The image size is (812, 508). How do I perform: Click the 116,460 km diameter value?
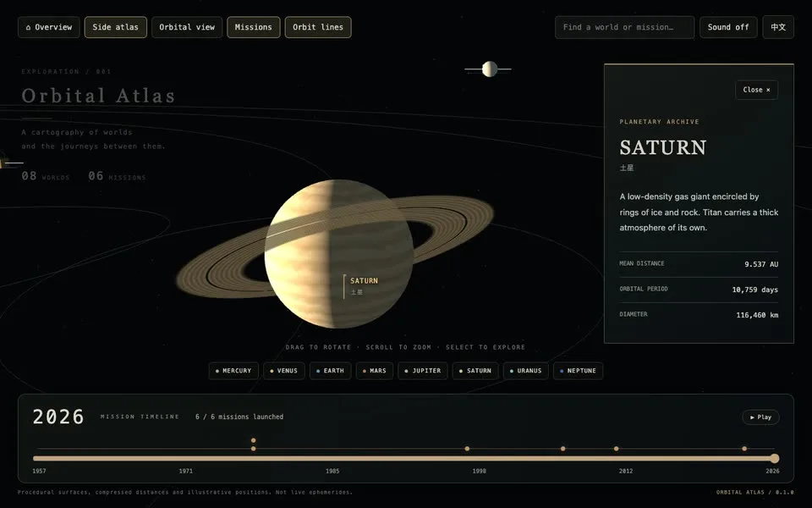tap(757, 315)
